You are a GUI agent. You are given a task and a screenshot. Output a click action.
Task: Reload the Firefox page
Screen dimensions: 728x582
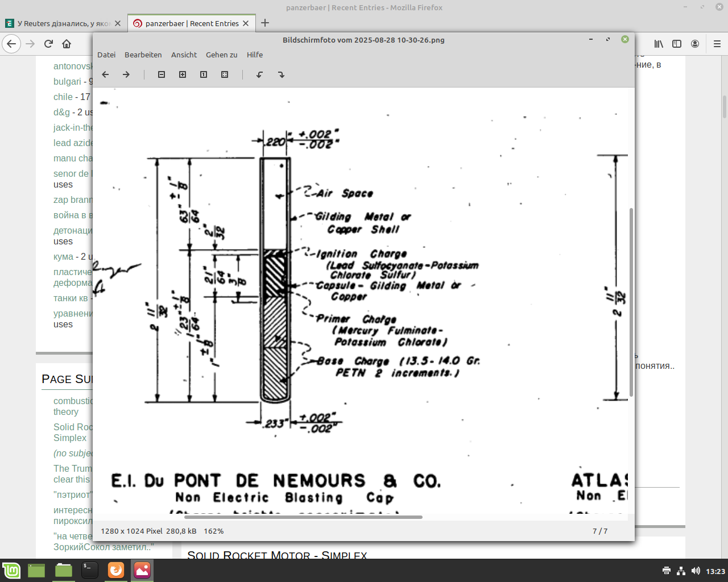click(x=48, y=44)
